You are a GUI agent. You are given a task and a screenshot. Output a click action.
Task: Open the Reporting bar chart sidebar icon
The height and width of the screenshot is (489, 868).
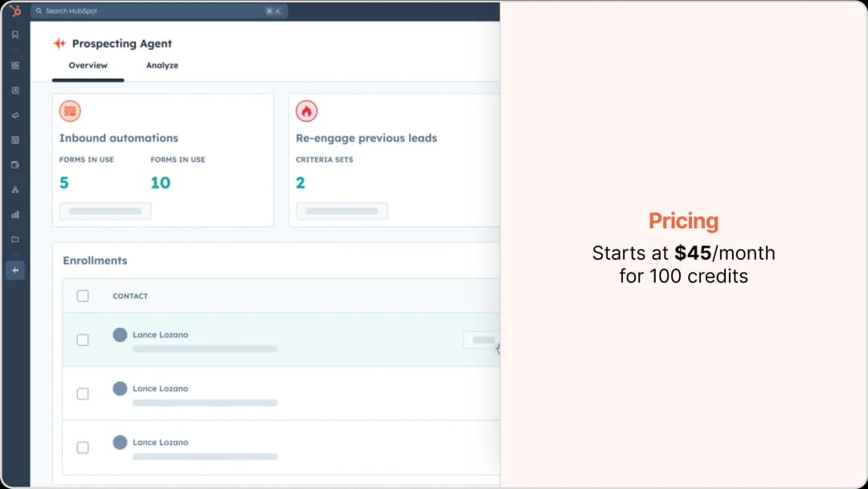[15, 214]
